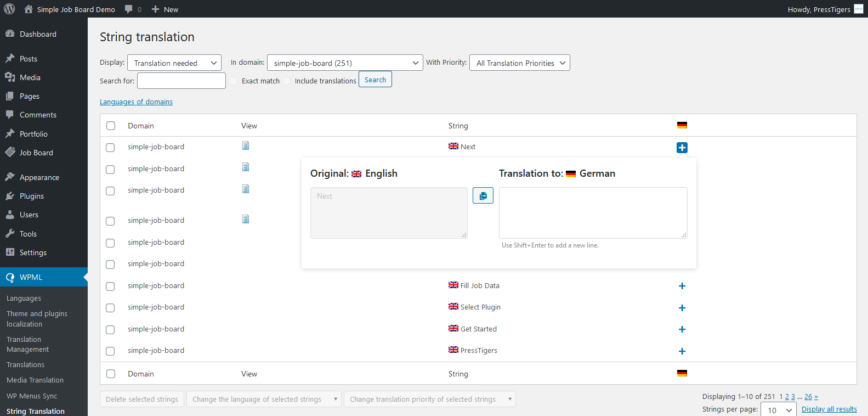Go to page 26 of results
This screenshot has height=416, width=868.
click(x=808, y=397)
